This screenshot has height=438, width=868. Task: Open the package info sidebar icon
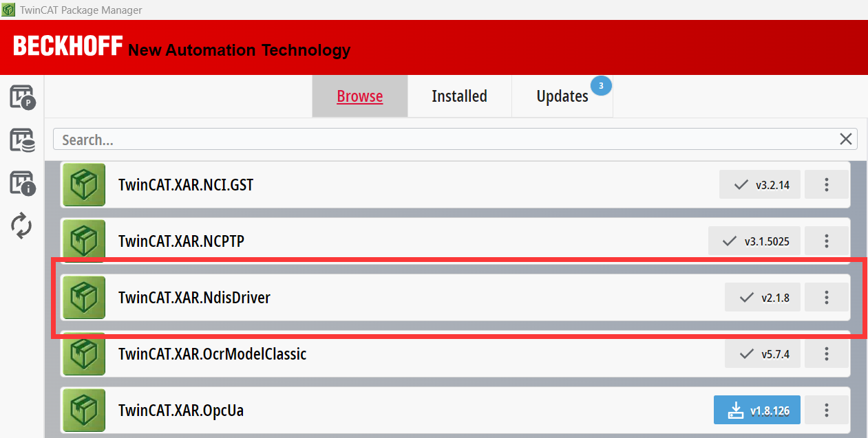pos(22,183)
